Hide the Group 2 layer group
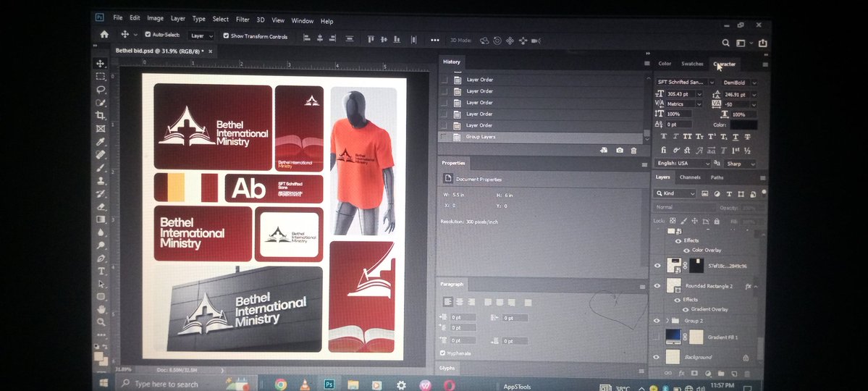868x391 pixels. click(x=657, y=321)
